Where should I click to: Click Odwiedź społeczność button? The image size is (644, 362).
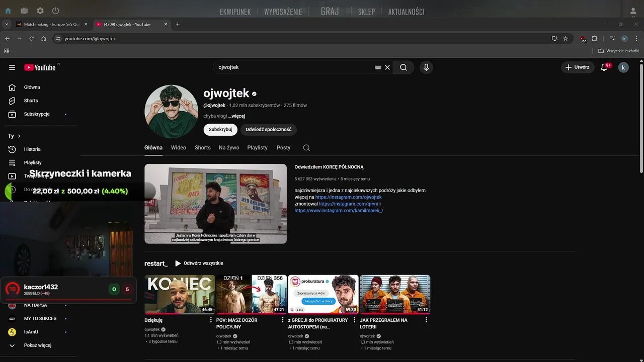(269, 129)
